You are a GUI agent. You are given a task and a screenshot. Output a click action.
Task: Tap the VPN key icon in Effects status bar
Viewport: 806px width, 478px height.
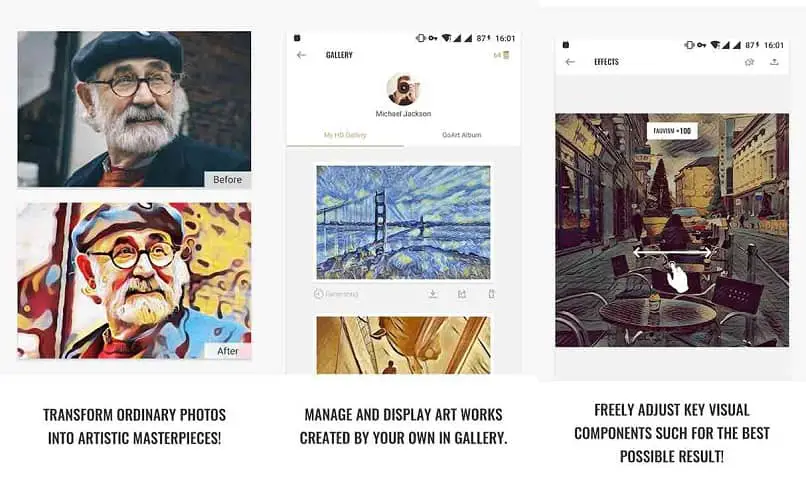[702, 45]
